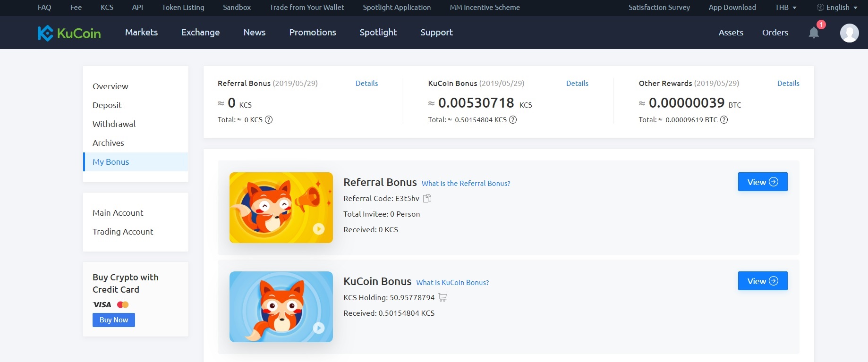
Task: Click the globe language icon
Action: click(820, 8)
